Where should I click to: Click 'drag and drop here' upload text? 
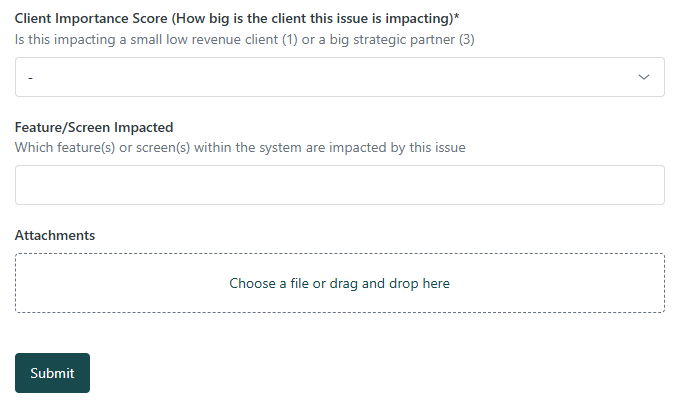pyautogui.click(x=389, y=283)
